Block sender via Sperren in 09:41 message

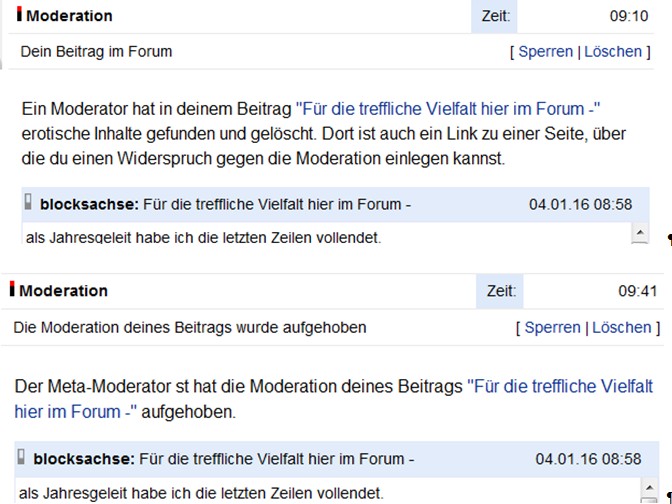coord(552,327)
